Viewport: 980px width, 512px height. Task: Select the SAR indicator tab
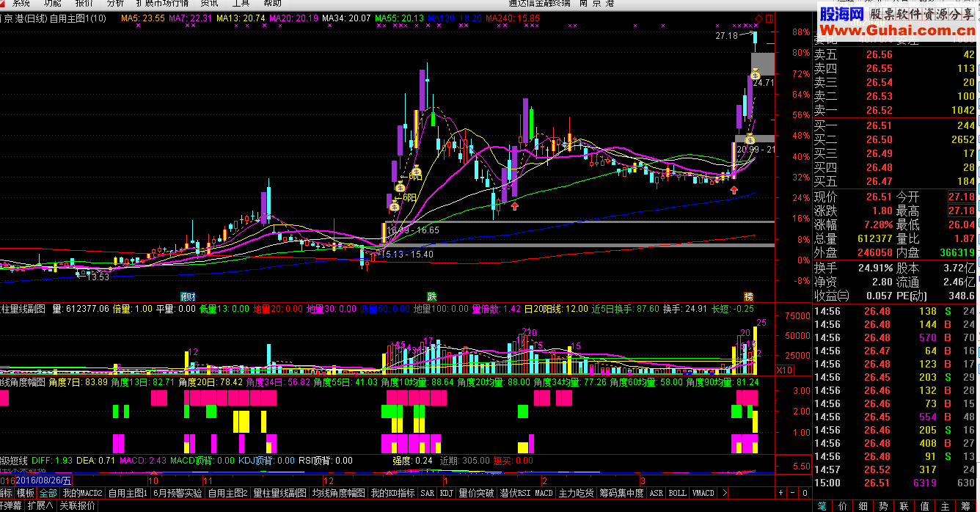(428, 493)
